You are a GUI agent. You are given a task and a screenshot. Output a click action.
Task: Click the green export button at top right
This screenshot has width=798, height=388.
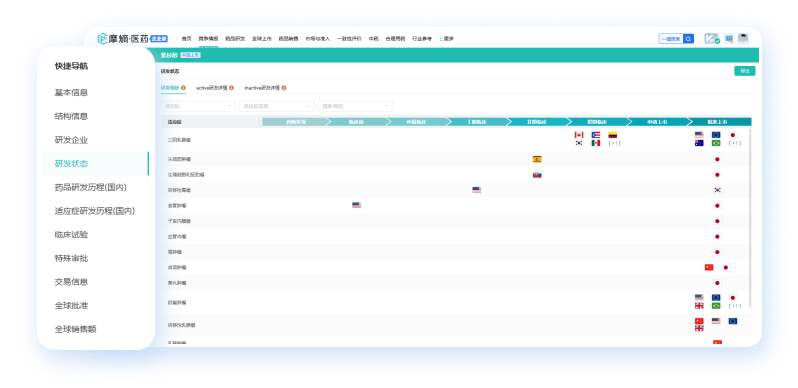[x=745, y=71]
